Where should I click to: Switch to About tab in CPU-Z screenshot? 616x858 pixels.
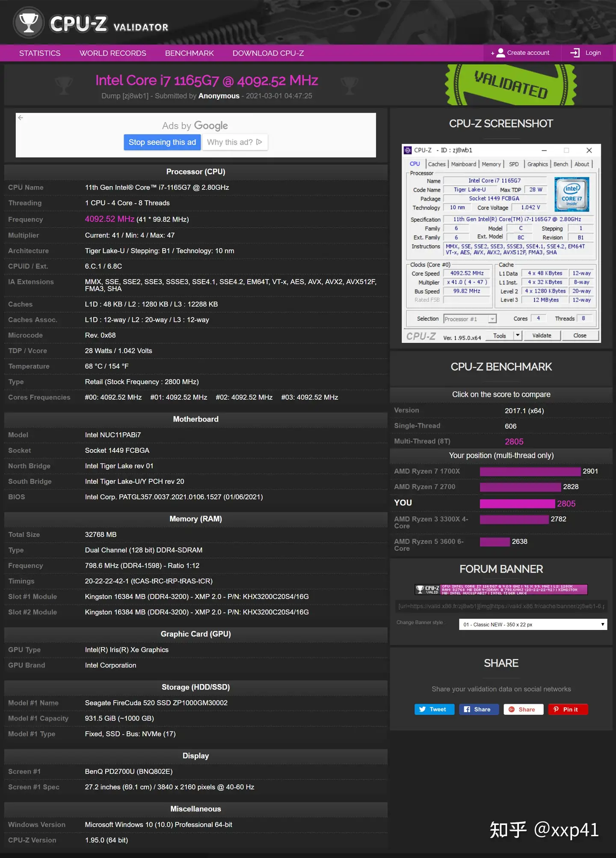coord(582,164)
